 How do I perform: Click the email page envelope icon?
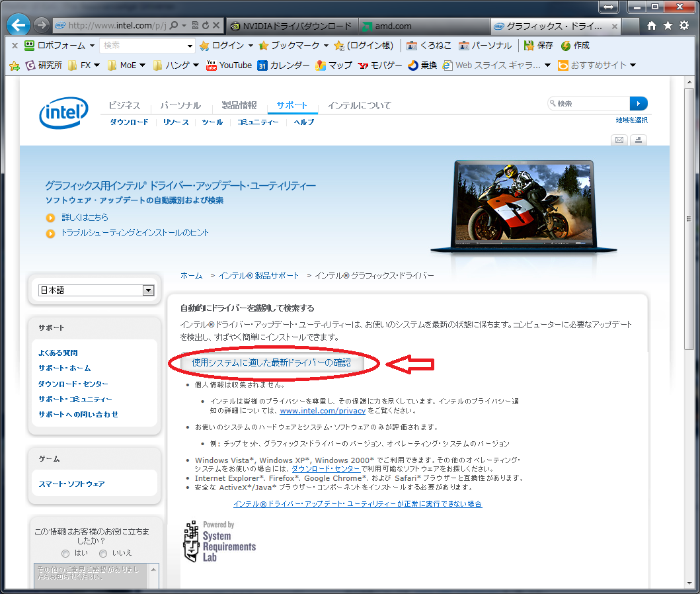coord(619,140)
